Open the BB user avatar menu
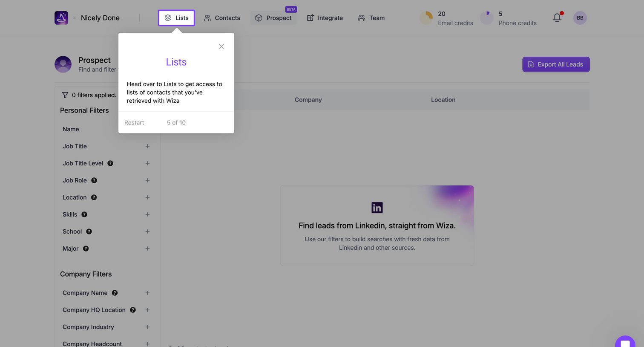Image resolution: width=644 pixels, height=347 pixels. click(580, 18)
